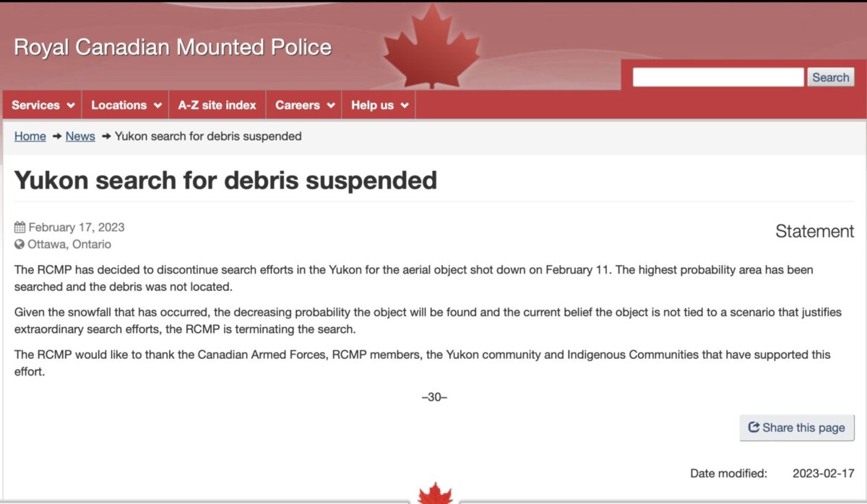Click the Royal Canadian Mounted Police site title

[173, 48]
